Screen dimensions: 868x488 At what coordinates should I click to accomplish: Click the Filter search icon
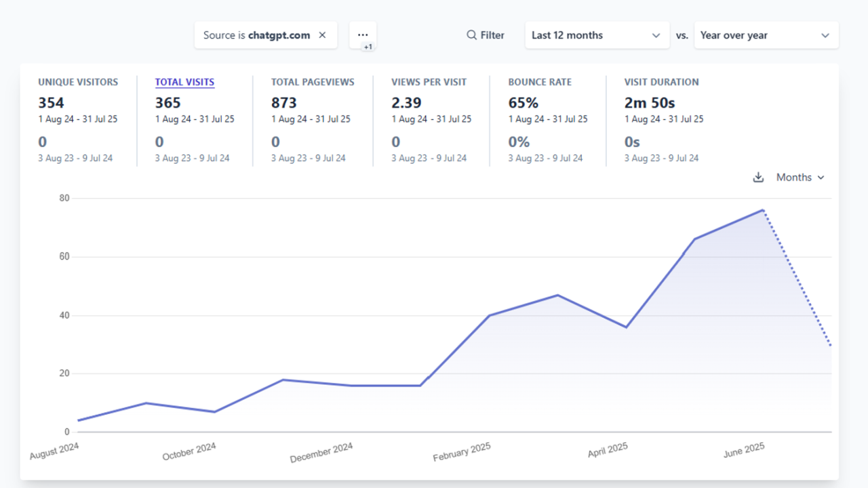(471, 35)
